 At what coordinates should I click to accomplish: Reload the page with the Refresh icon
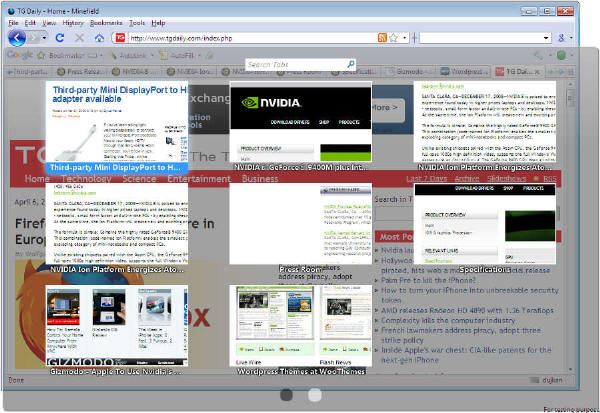pyautogui.click(x=60, y=38)
